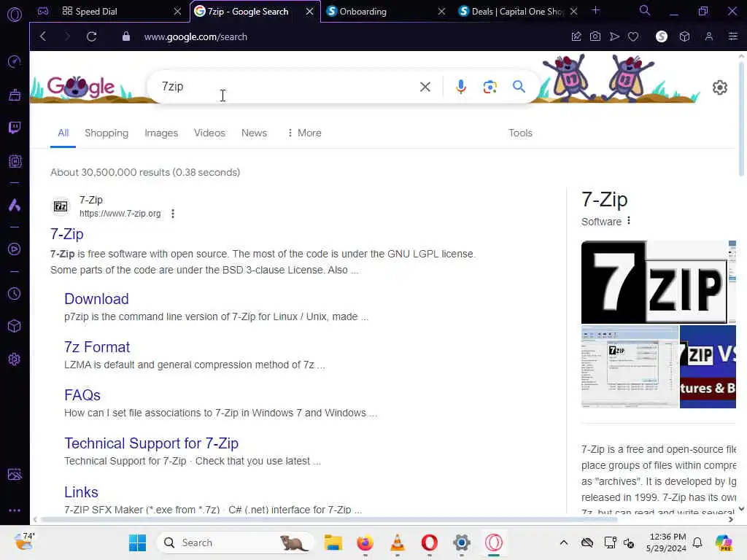This screenshot has height=560, width=747.
Task: Select the Images results filter
Action: coord(161,133)
